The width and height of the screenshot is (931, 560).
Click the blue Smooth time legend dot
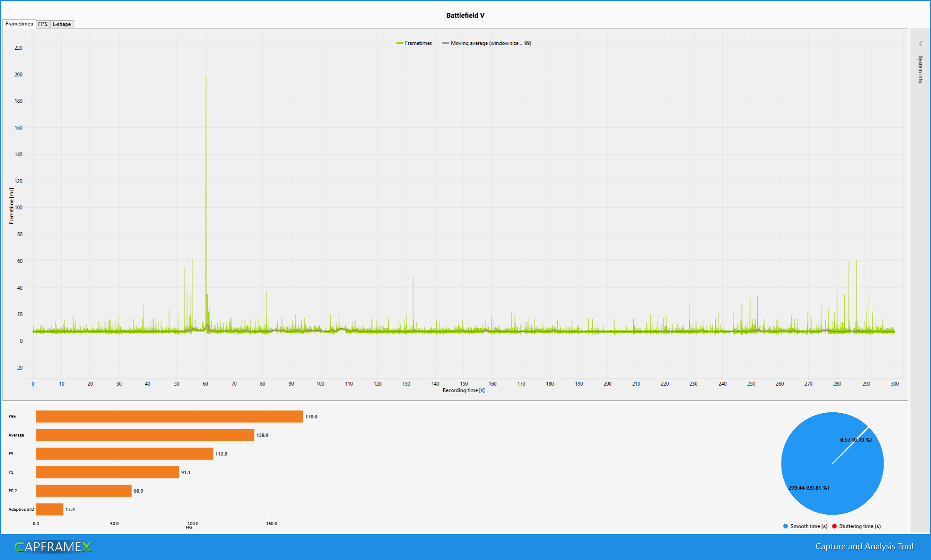[x=785, y=526]
